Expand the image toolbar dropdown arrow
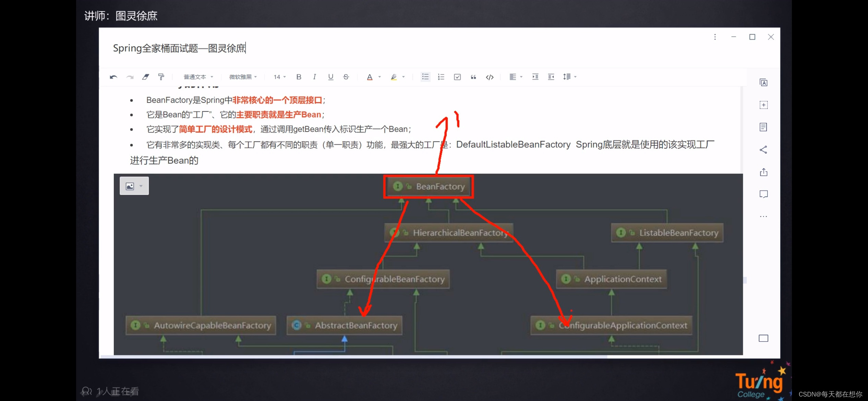868x401 pixels. pyautogui.click(x=141, y=186)
